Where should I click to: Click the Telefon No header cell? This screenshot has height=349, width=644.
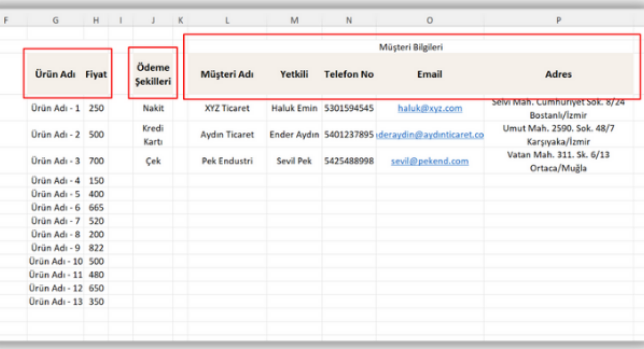click(349, 74)
